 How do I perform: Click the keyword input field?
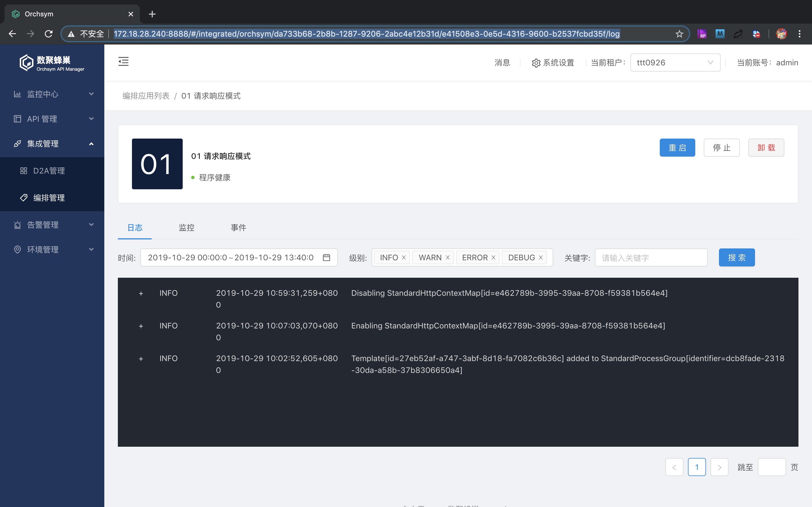pyautogui.click(x=651, y=257)
